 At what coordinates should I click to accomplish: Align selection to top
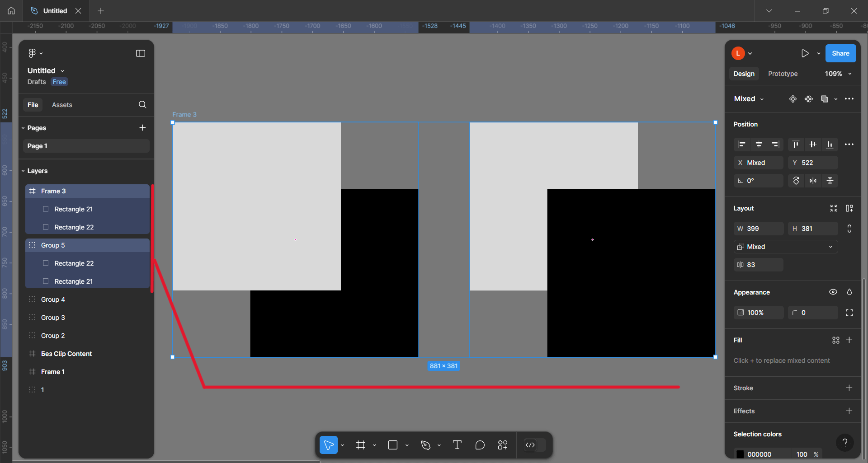(x=796, y=145)
